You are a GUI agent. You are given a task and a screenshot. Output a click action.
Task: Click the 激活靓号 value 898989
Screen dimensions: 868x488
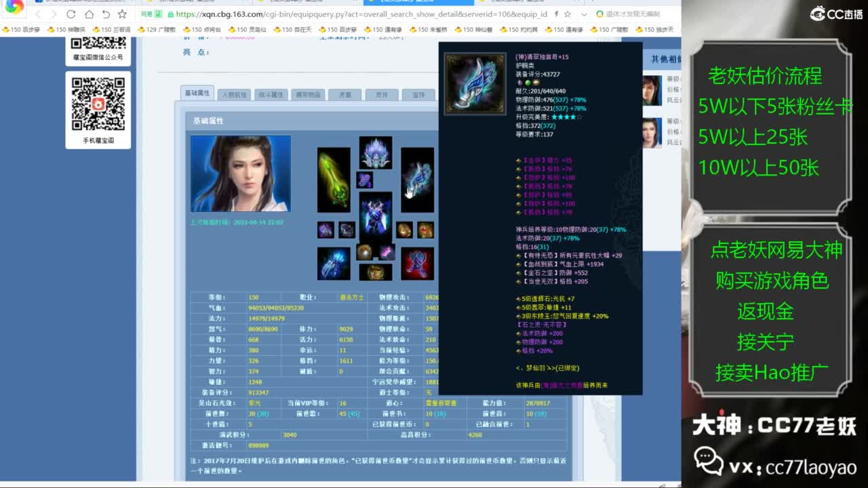click(x=259, y=445)
